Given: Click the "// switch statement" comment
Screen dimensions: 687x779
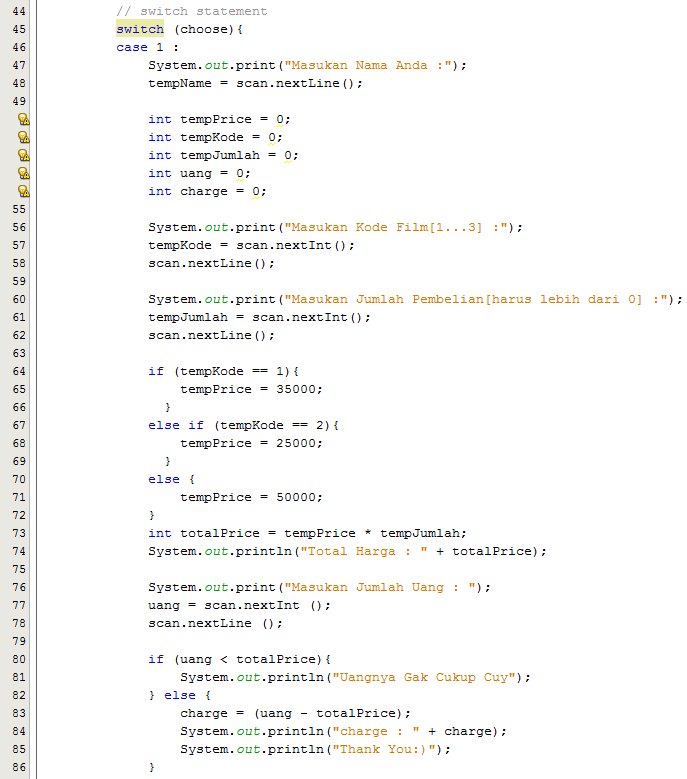Looking at the screenshot, I should (192, 11).
